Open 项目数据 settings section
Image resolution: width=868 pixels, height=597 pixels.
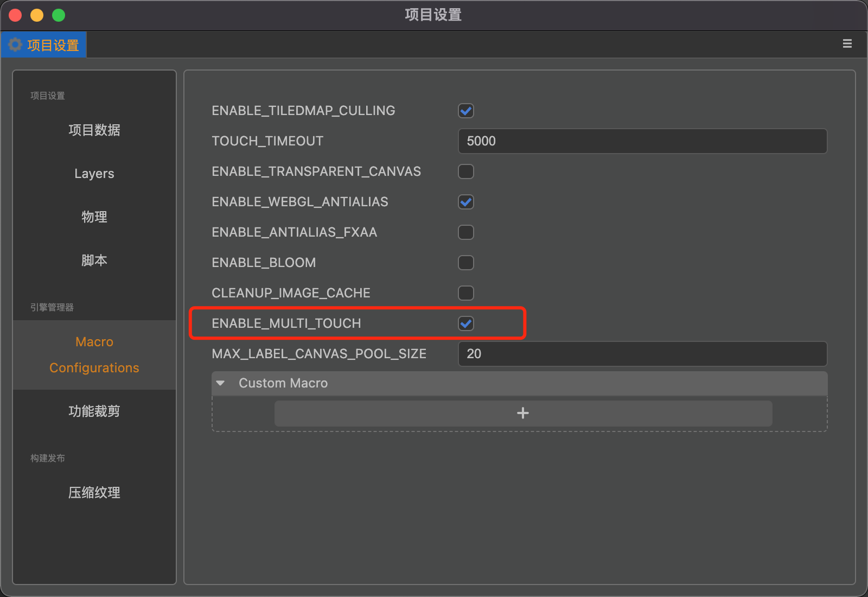click(x=94, y=130)
